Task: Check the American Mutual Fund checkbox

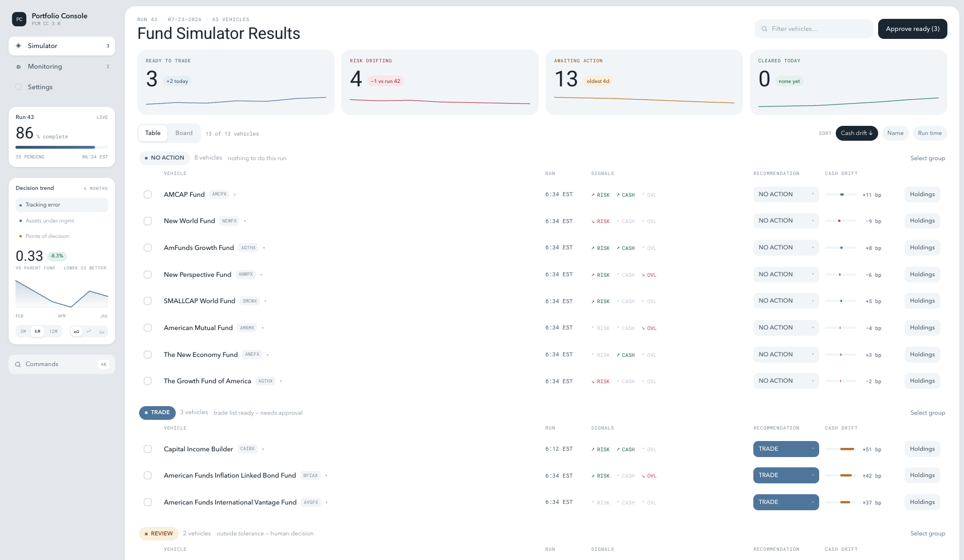Action: click(148, 328)
